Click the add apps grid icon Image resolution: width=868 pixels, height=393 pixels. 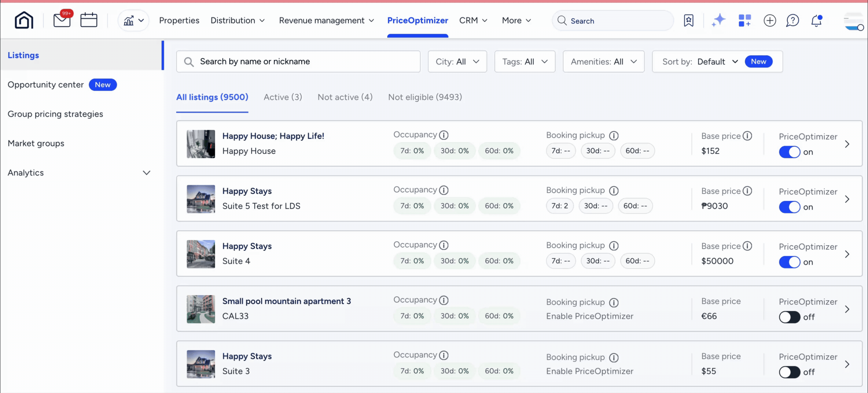744,20
